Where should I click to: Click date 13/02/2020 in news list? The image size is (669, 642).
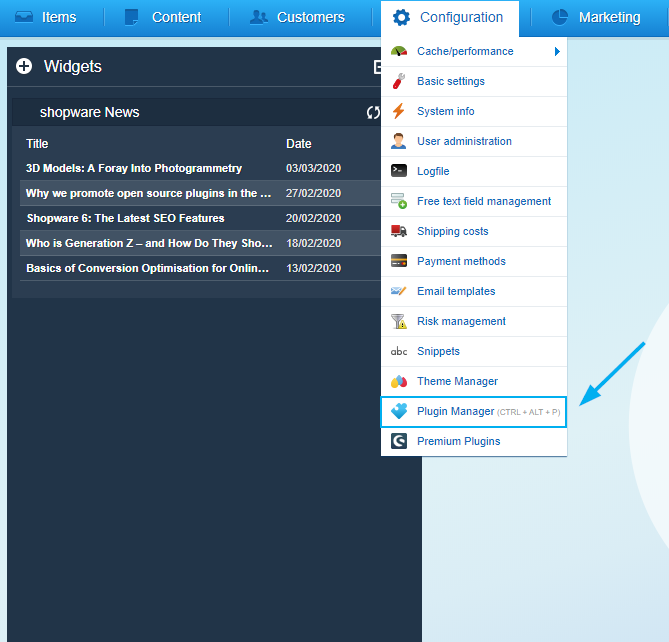(314, 268)
